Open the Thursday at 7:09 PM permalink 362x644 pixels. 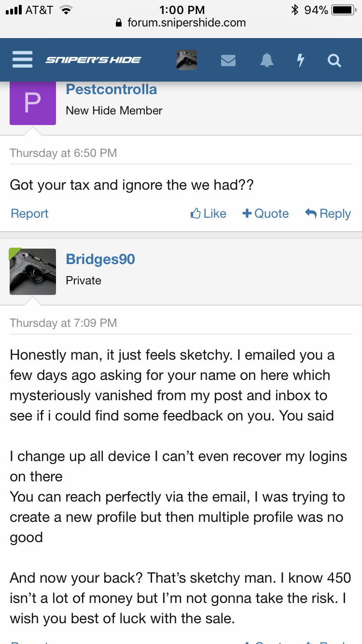(63, 323)
